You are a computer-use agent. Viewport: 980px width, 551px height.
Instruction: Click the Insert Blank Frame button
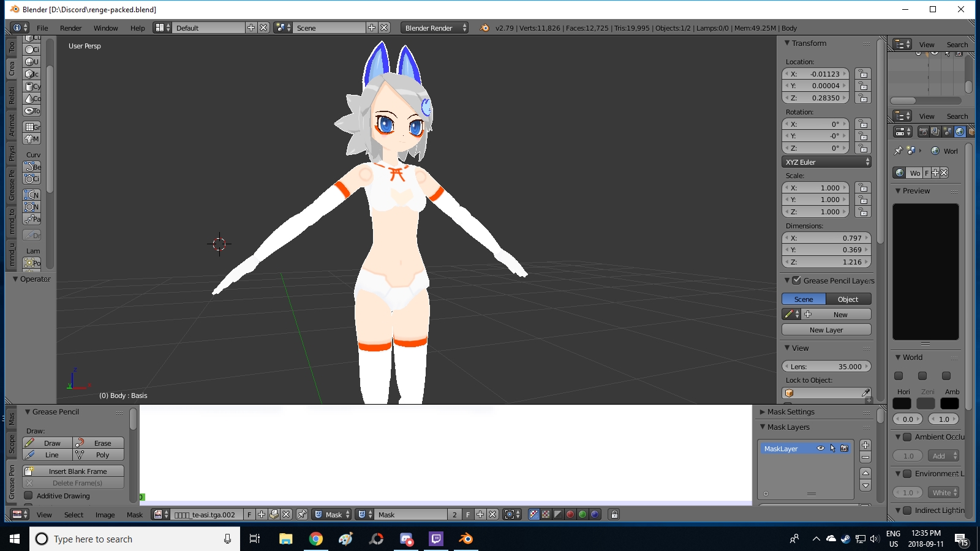pos(73,471)
